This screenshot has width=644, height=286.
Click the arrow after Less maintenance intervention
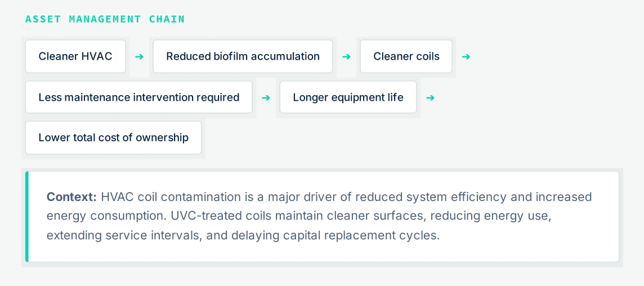pos(266,97)
